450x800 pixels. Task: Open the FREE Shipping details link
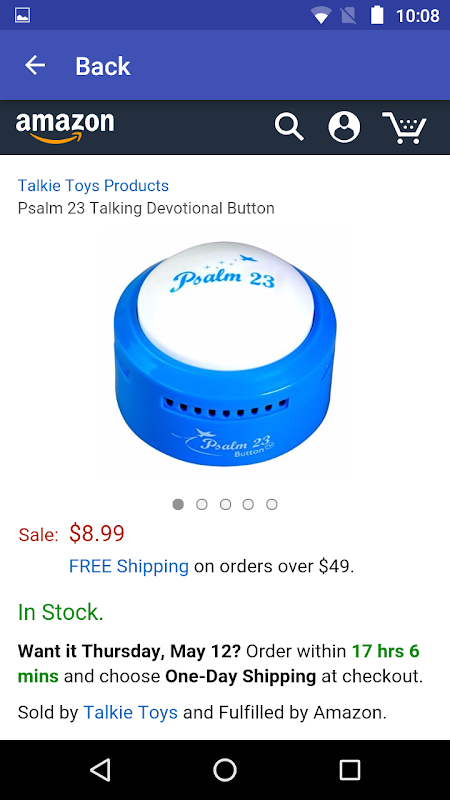[129, 566]
